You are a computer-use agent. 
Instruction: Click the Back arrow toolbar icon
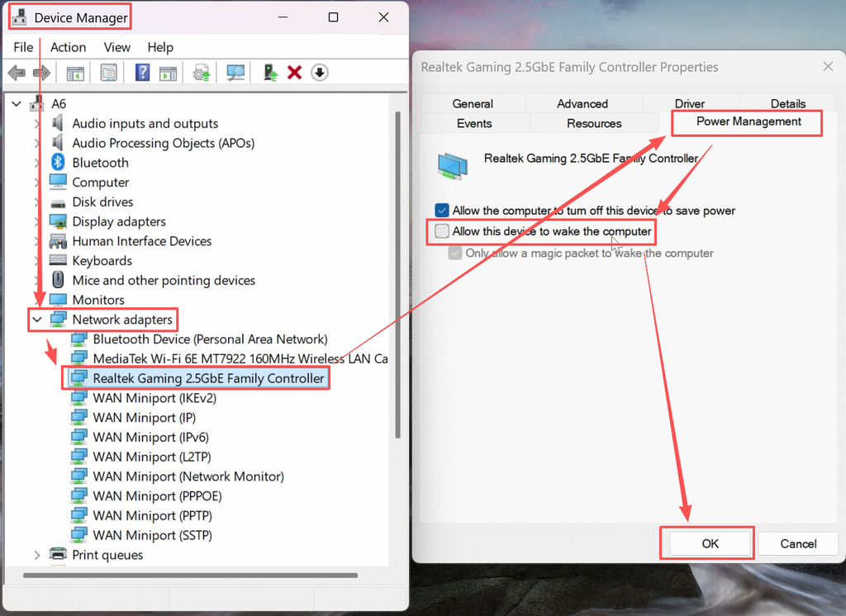[x=17, y=73]
